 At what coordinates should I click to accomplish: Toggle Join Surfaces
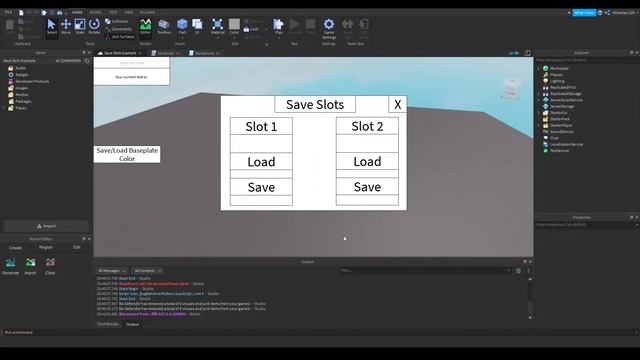pos(120,37)
